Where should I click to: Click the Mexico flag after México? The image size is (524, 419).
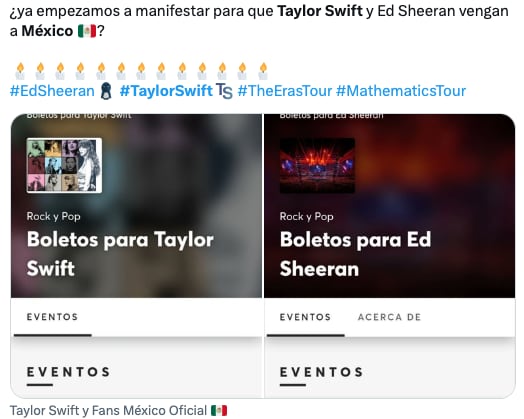tap(87, 31)
